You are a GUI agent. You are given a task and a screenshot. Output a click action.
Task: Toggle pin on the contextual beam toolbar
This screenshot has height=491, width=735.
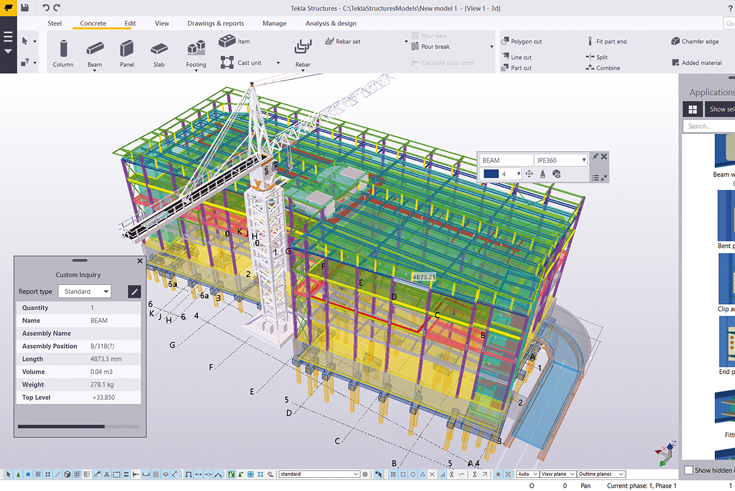pos(595,157)
